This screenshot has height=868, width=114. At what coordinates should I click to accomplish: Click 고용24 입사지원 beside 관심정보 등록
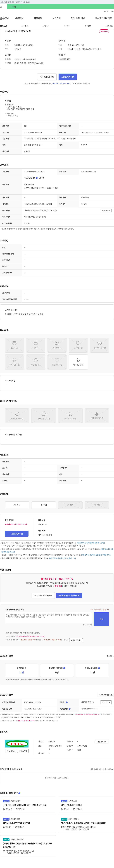[x=67, y=77]
